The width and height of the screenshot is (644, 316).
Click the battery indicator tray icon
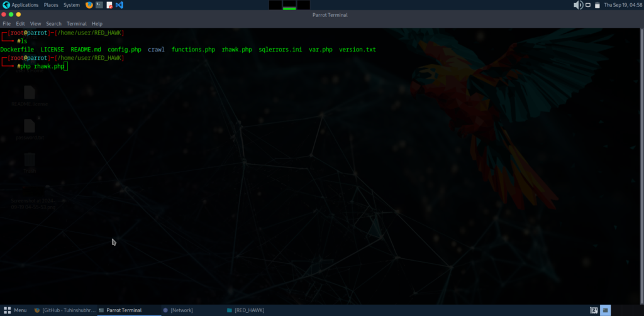597,5
